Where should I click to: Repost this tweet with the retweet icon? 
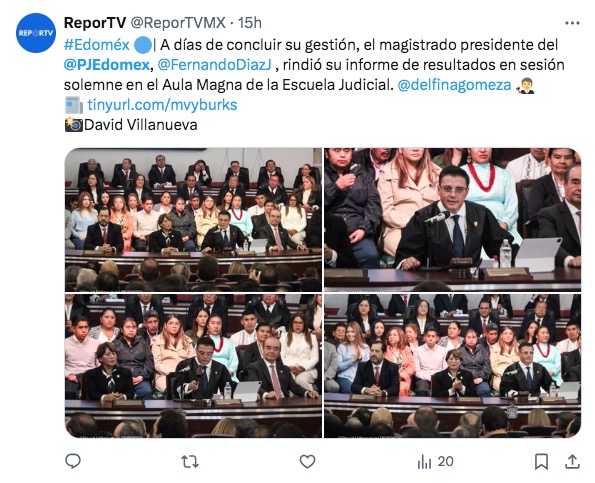point(190,462)
